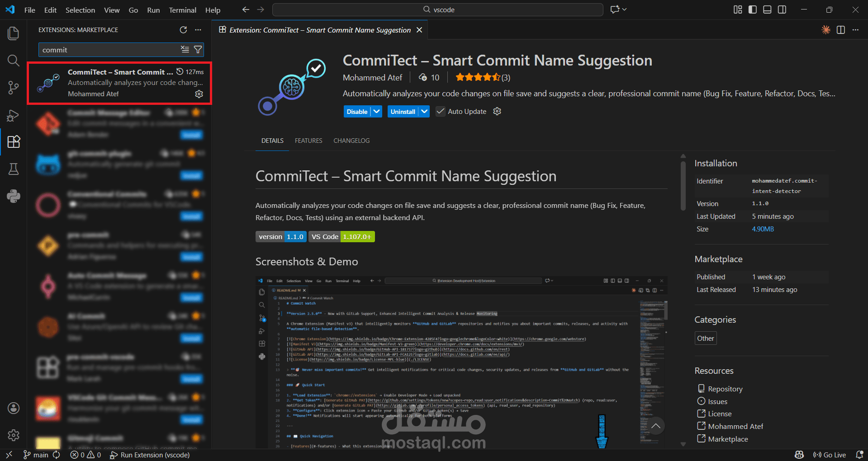Image resolution: width=868 pixels, height=461 pixels.
Task: Open the Run and Debug view
Action: pyautogui.click(x=14, y=116)
